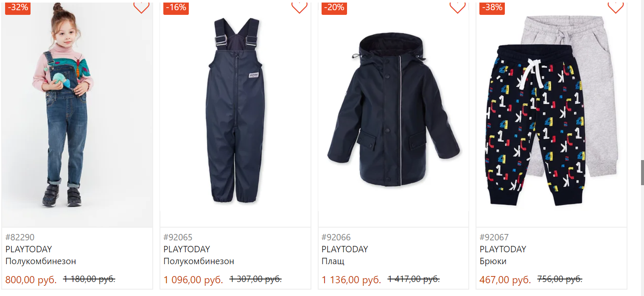Click price 467,00 руб. for trousers
The height and width of the screenshot is (296, 644).
[x=505, y=280]
